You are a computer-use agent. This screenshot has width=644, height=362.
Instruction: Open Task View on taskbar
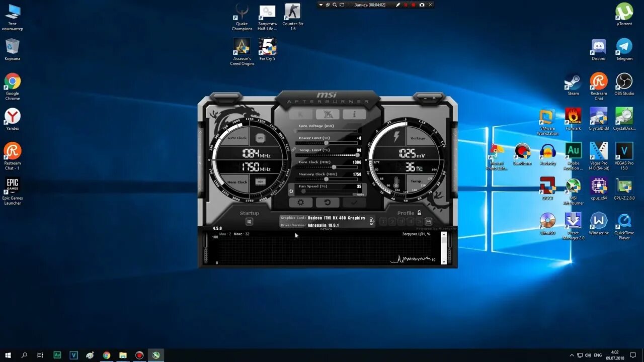coord(40,355)
